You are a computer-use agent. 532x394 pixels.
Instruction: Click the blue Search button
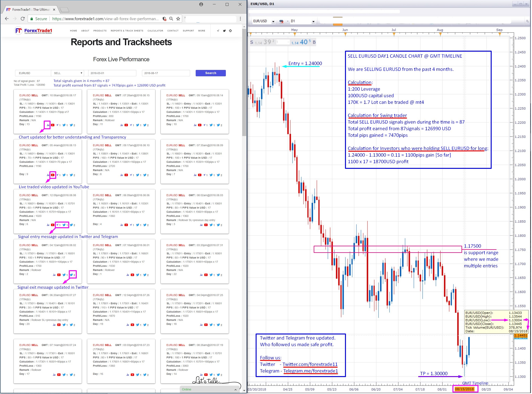[211, 73]
